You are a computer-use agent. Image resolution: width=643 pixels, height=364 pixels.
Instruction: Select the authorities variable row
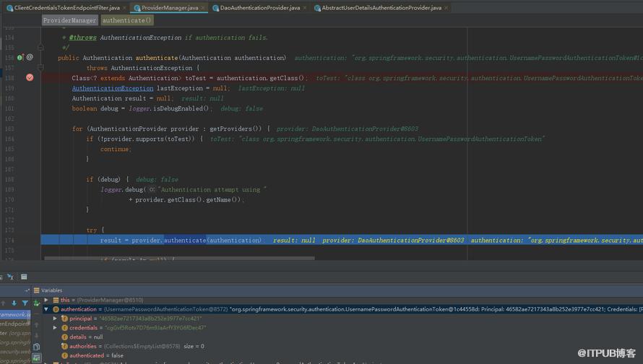pyautogui.click(x=342, y=347)
